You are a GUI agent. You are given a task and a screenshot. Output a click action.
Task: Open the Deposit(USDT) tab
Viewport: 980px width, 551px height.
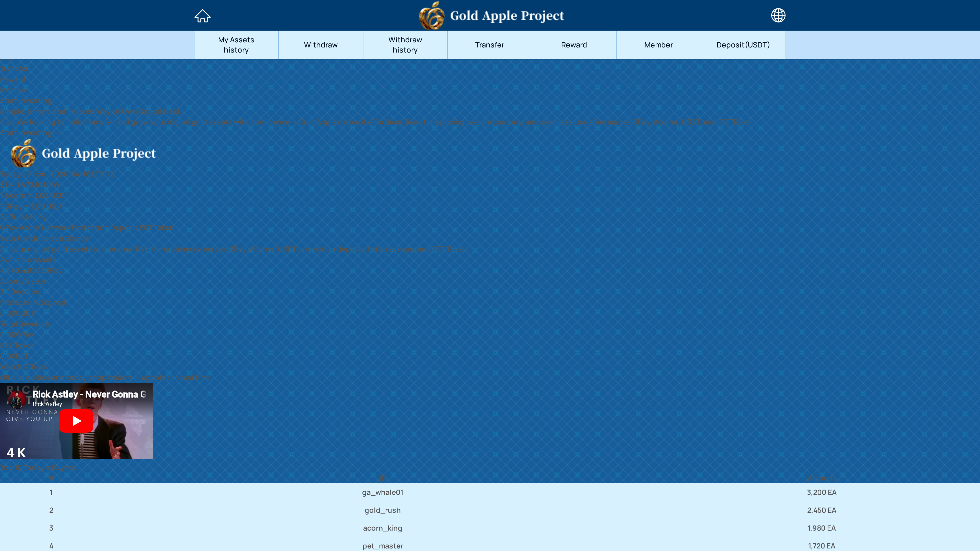point(743,45)
